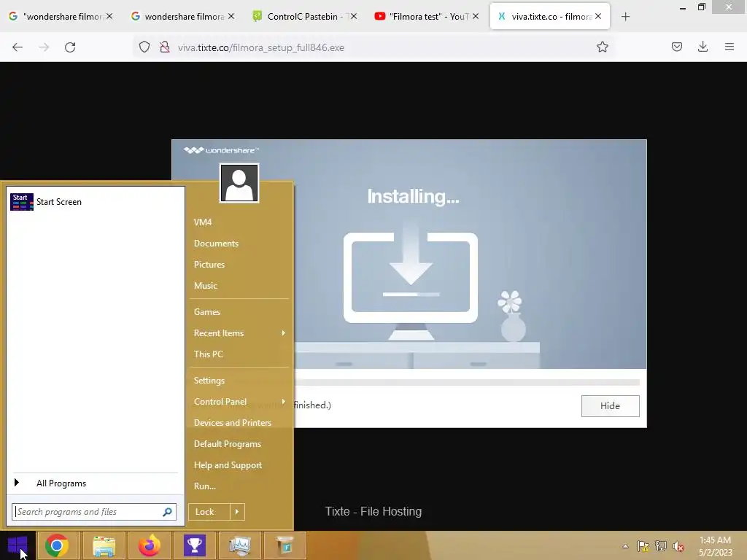Close the Filmora test YouTube tab
Viewport: 747px width, 560px height.
click(476, 17)
